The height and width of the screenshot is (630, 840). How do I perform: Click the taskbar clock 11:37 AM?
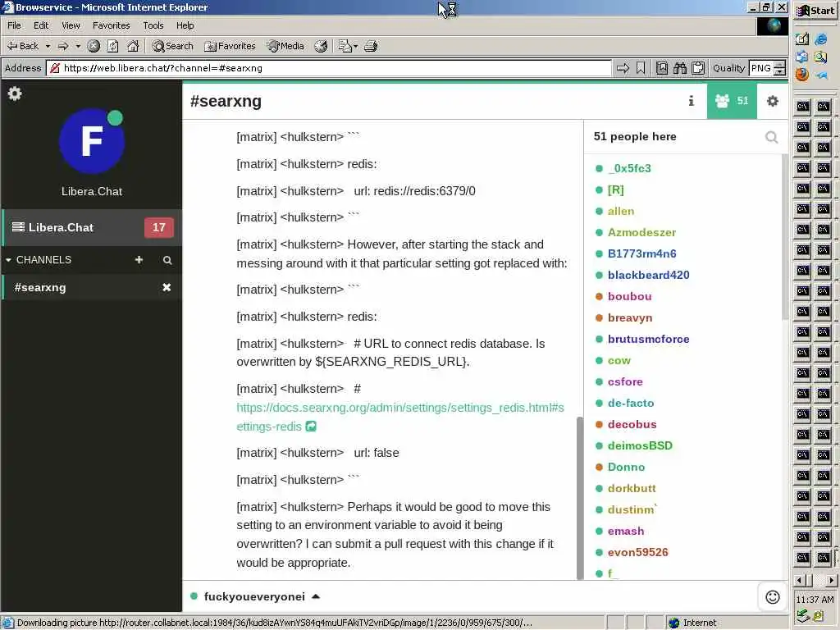pyautogui.click(x=815, y=600)
